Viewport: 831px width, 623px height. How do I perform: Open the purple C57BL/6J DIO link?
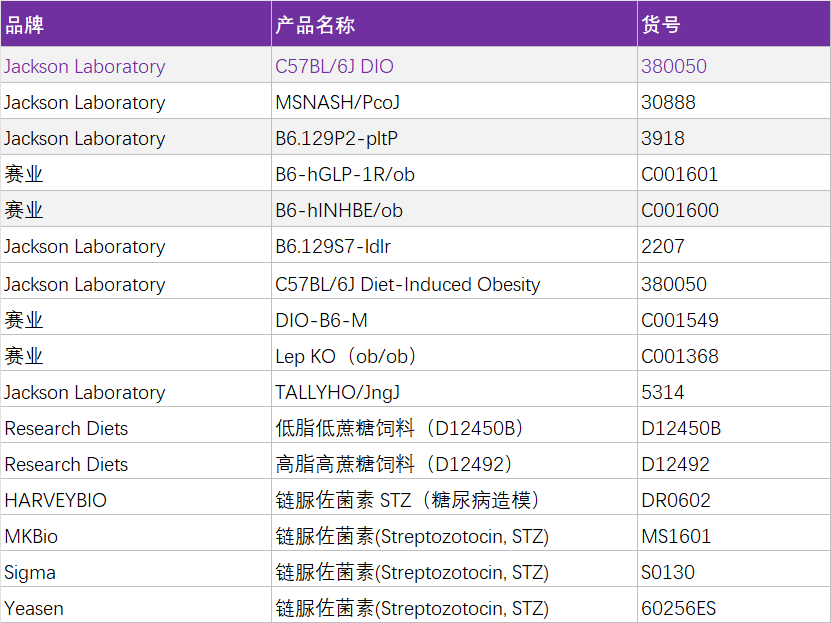(x=334, y=66)
